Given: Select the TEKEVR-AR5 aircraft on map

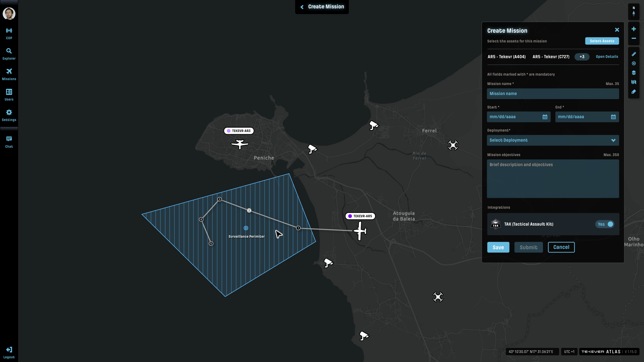Looking at the screenshot, I should pos(360,231).
